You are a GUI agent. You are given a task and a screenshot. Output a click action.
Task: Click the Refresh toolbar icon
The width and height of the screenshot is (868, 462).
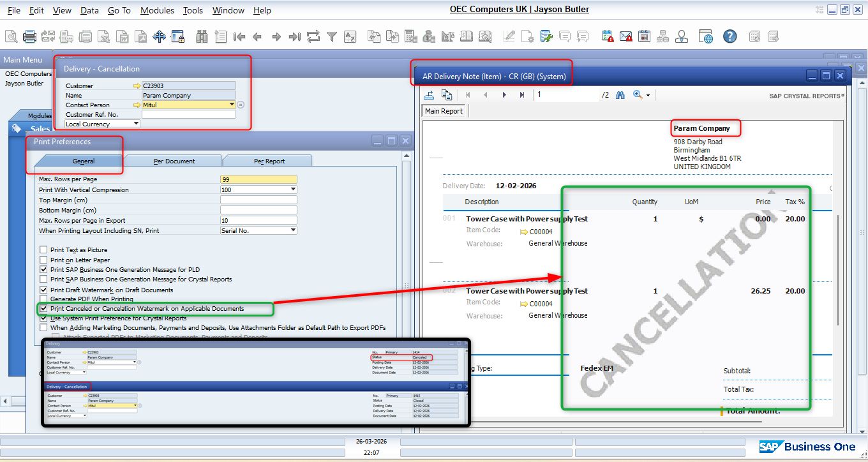313,36
